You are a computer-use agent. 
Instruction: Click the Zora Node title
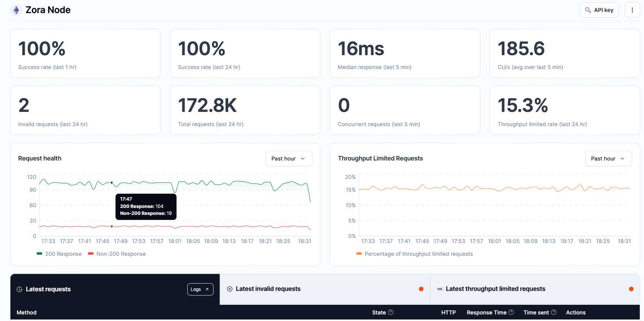[48, 10]
